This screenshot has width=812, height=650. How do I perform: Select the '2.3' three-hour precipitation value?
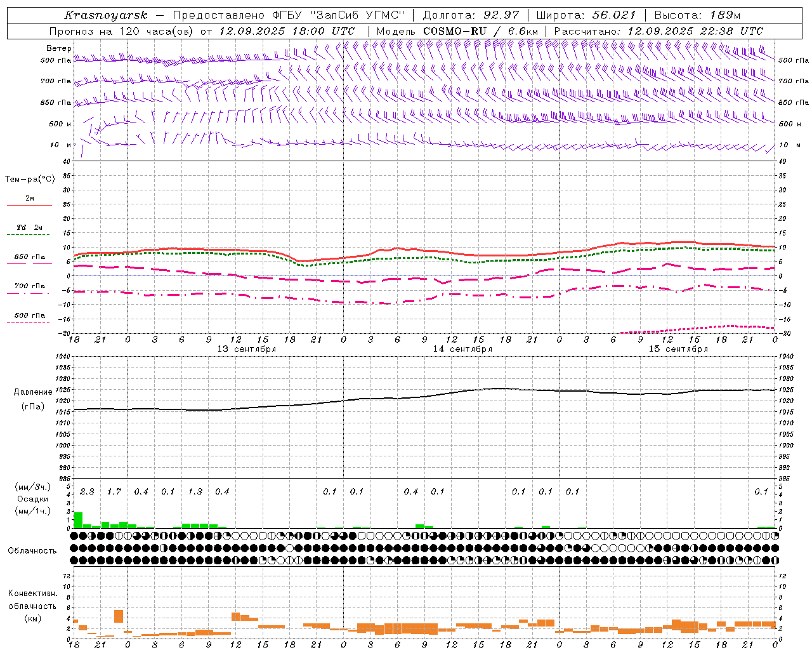coord(87,492)
